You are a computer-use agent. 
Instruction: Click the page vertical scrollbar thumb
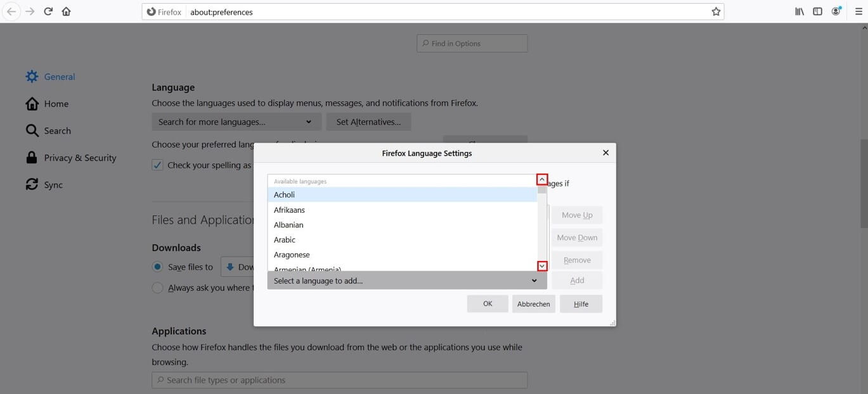click(864, 184)
